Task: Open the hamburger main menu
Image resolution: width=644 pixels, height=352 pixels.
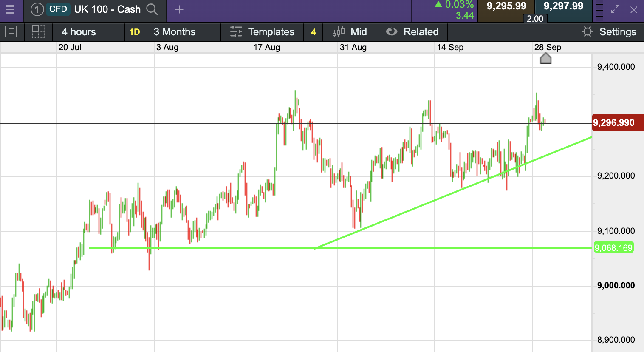Action: pos(10,9)
